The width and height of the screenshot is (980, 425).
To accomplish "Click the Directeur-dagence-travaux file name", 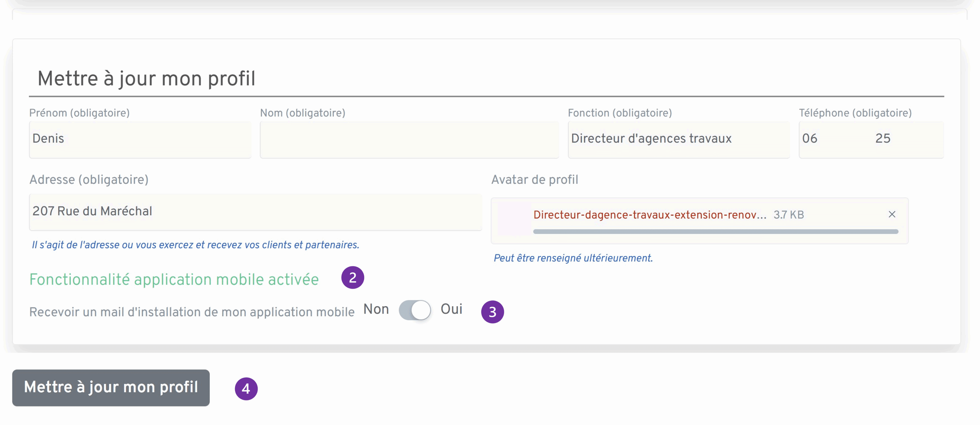I will tap(649, 215).
